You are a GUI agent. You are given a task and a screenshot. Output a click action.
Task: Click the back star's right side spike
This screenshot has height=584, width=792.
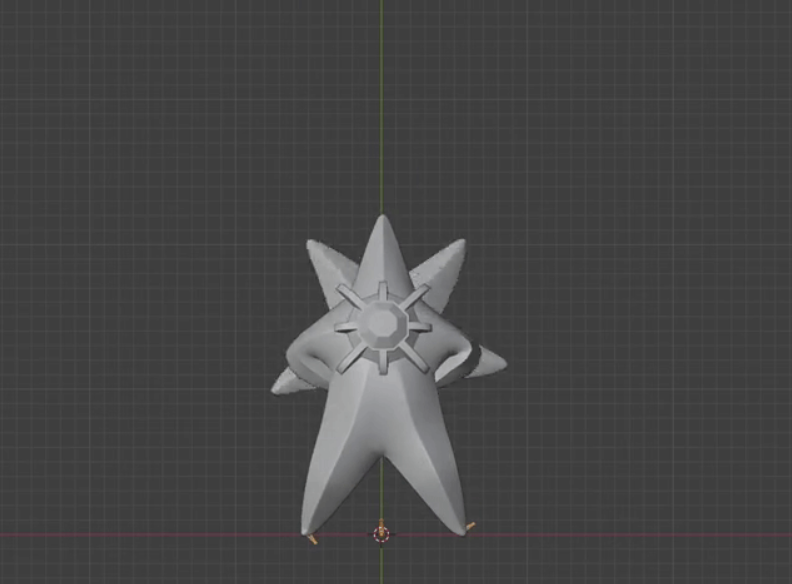click(x=487, y=362)
